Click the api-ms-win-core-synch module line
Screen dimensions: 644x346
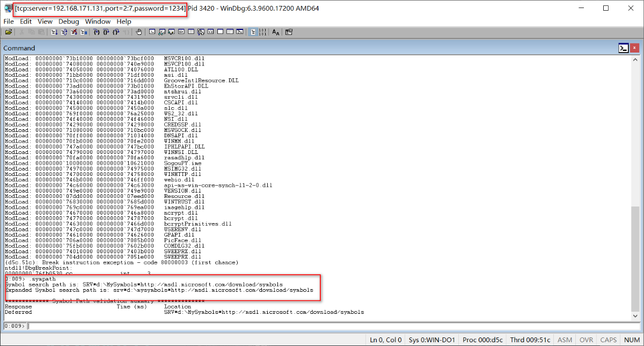[139, 185]
